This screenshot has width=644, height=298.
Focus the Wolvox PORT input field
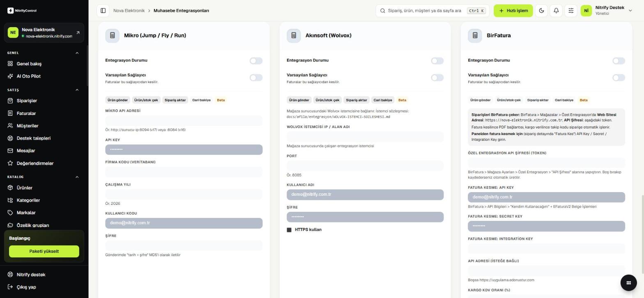click(x=365, y=166)
